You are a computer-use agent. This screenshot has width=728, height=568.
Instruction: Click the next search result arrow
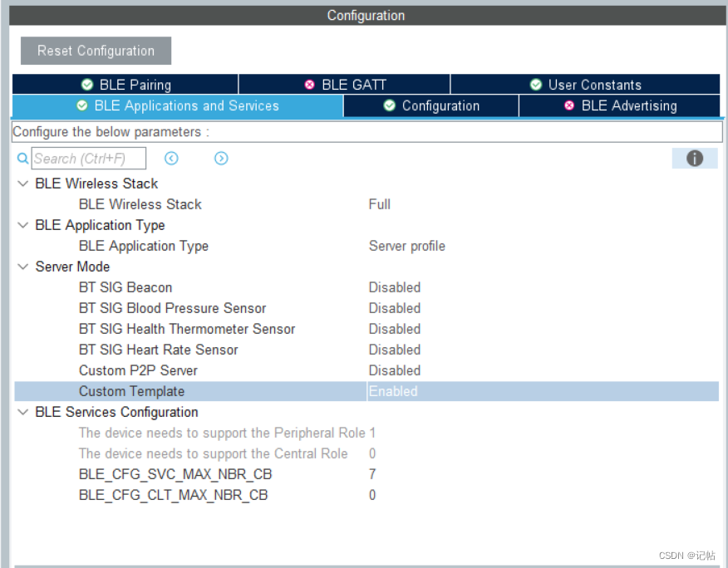221,159
